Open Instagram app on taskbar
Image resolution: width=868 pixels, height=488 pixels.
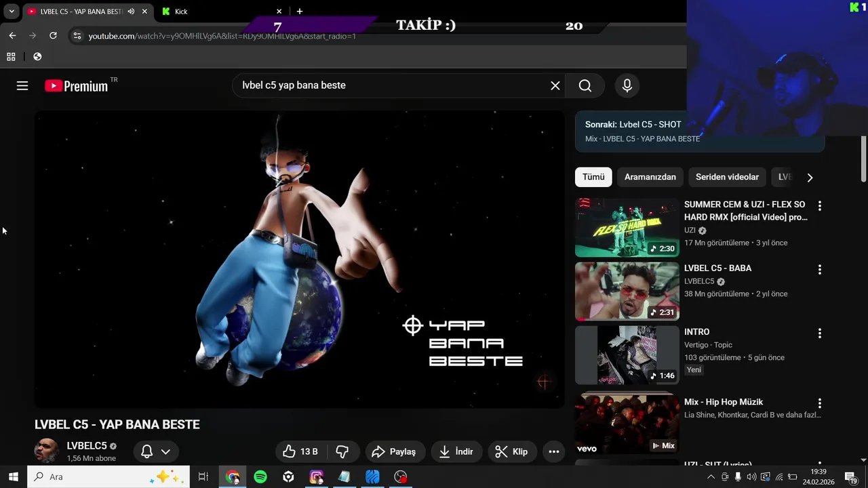click(x=317, y=477)
